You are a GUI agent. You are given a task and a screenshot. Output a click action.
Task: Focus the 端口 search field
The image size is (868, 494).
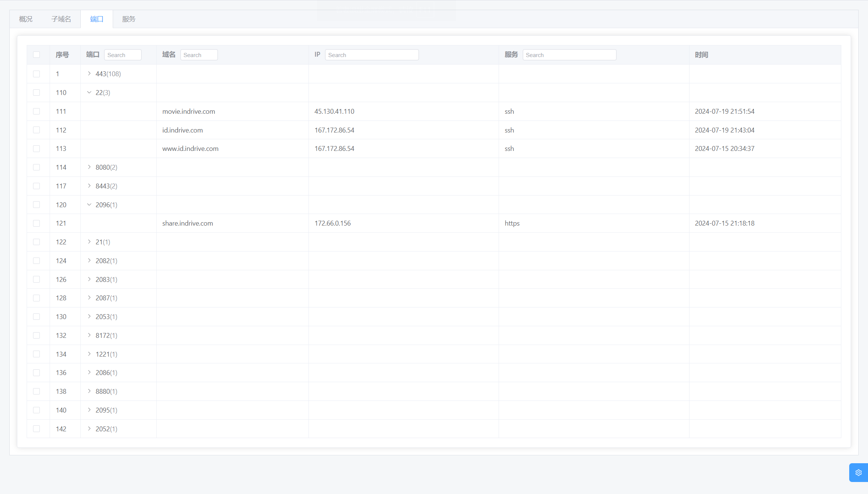point(122,55)
